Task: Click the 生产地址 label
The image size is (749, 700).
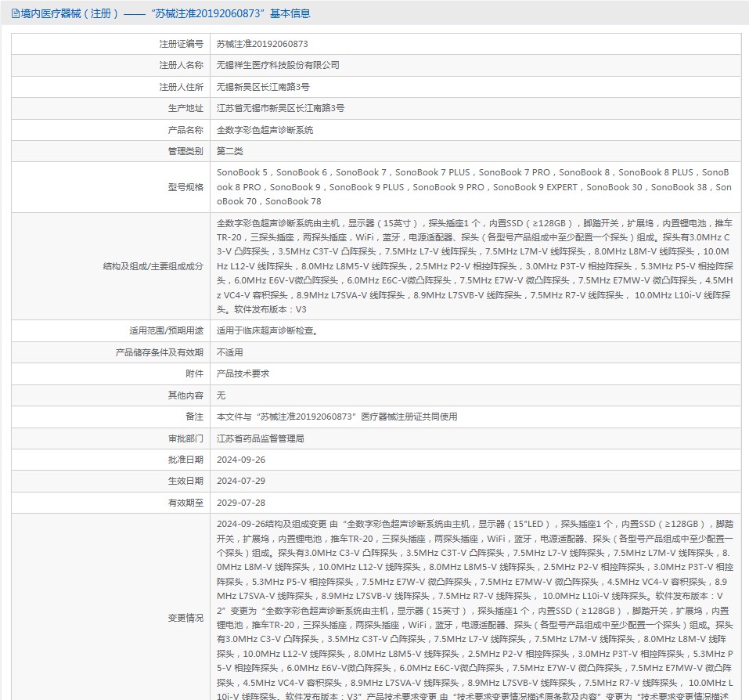Action: tap(185, 108)
